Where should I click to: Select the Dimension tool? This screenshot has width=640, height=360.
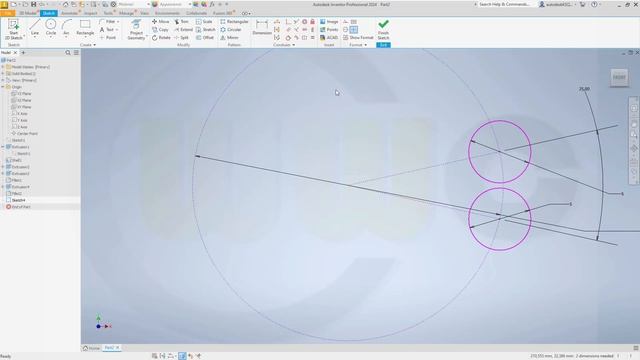(x=262, y=28)
